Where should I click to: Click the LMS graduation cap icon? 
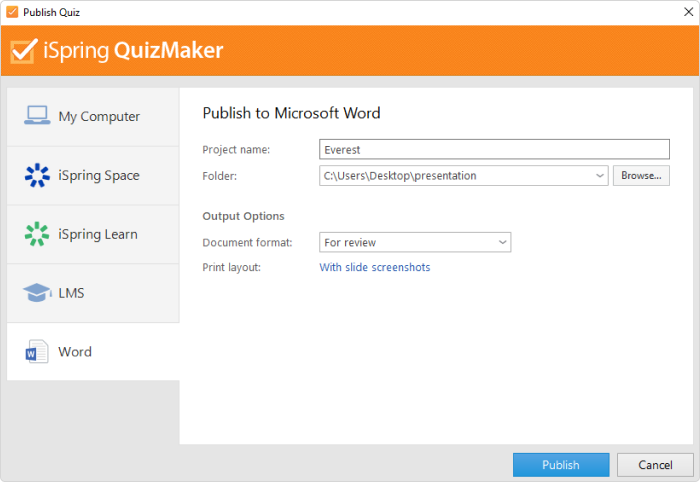coord(37,293)
